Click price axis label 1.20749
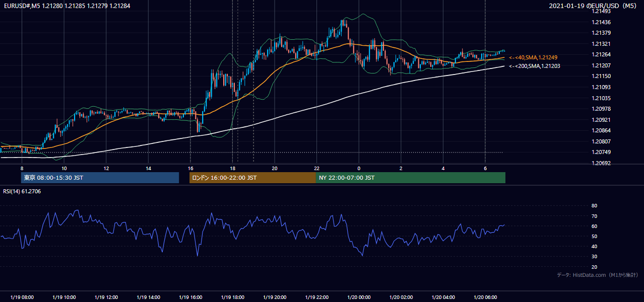644x302 pixels. [x=601, y=152]
